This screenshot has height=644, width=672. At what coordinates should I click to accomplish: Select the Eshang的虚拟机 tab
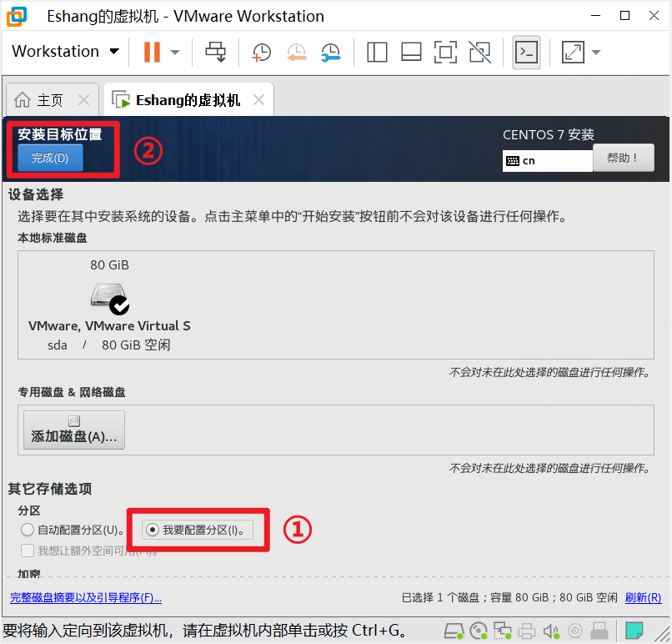(188, 100)
